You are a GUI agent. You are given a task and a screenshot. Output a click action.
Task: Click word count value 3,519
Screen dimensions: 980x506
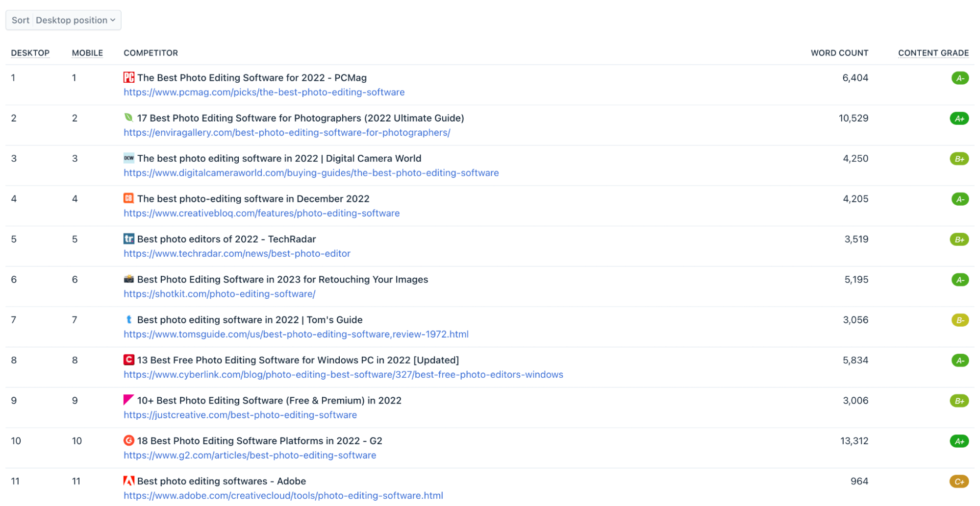856,239
